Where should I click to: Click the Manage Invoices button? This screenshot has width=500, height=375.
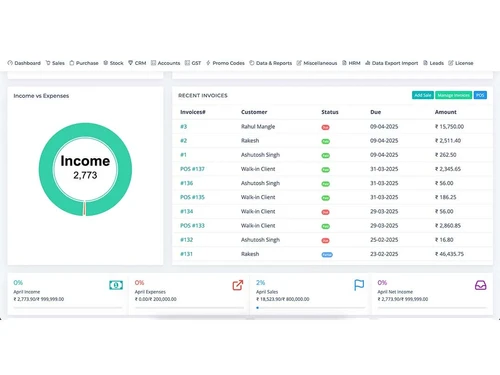coord(453,95)
